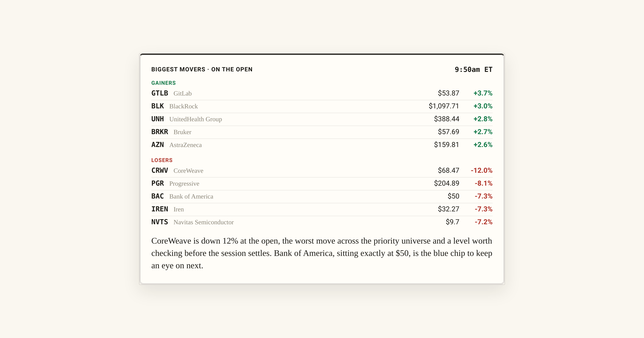Image resolution: width=644 pixels, height=338 pixels.
Task: Select Bank of America in losers list
Action: (191, 196)
